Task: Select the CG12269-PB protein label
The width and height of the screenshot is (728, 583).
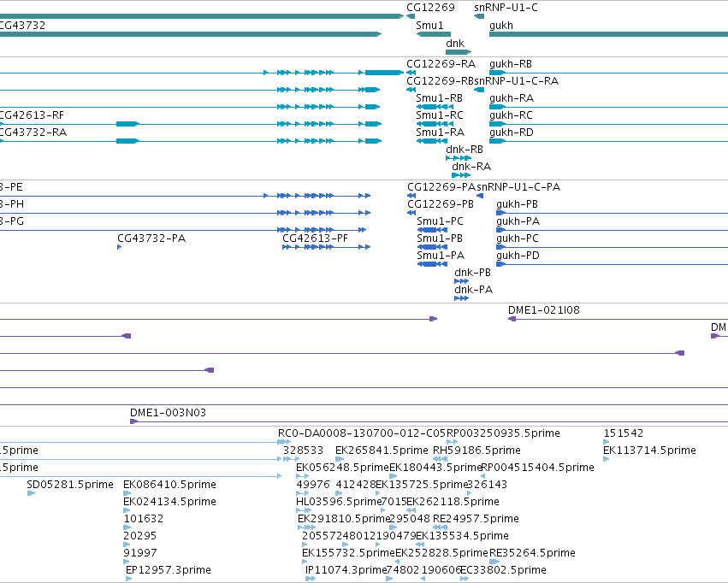Action: pos(441,204)
